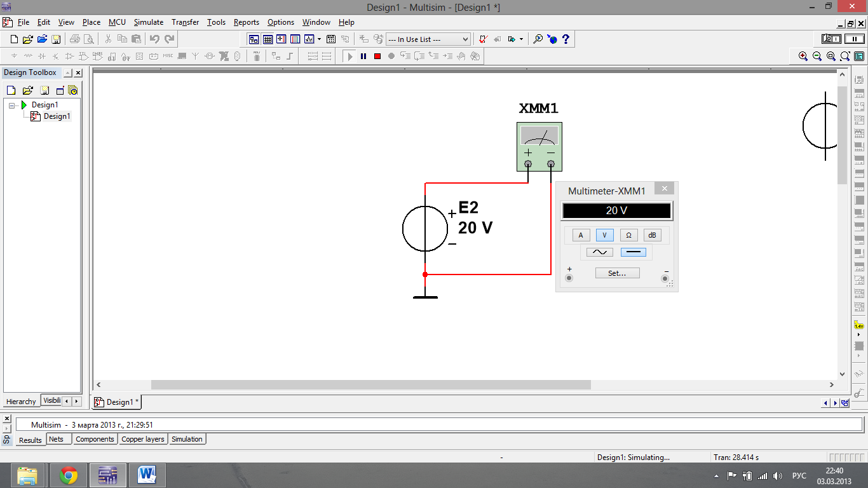This screenshot has height=488, width=868.
Task: Click the Set... button on multimeter
Action: [x=617, y=273]
